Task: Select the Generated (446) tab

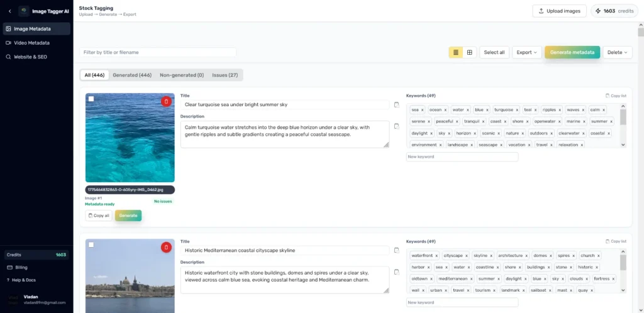Action: (x=132, y=75)
